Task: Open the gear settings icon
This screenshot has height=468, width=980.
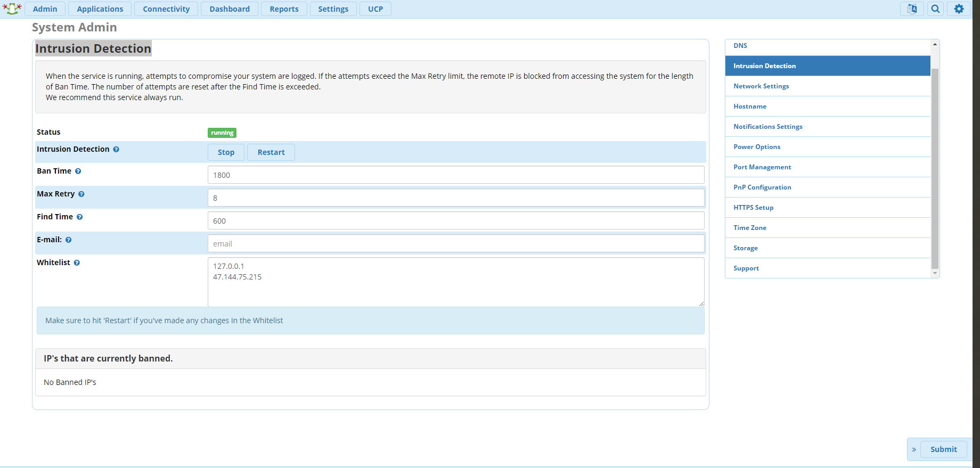Action: (959, 9)
